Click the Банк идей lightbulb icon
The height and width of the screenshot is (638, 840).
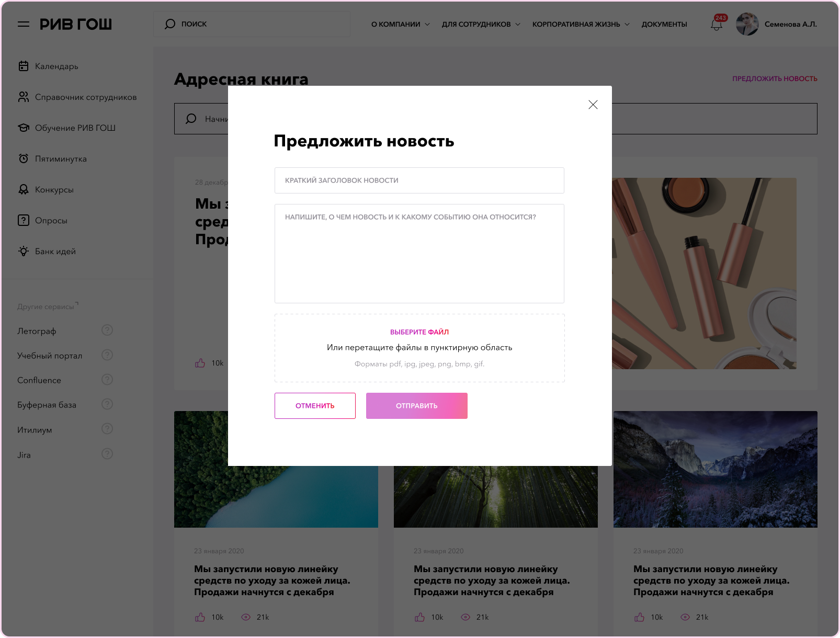click(24, 251)
